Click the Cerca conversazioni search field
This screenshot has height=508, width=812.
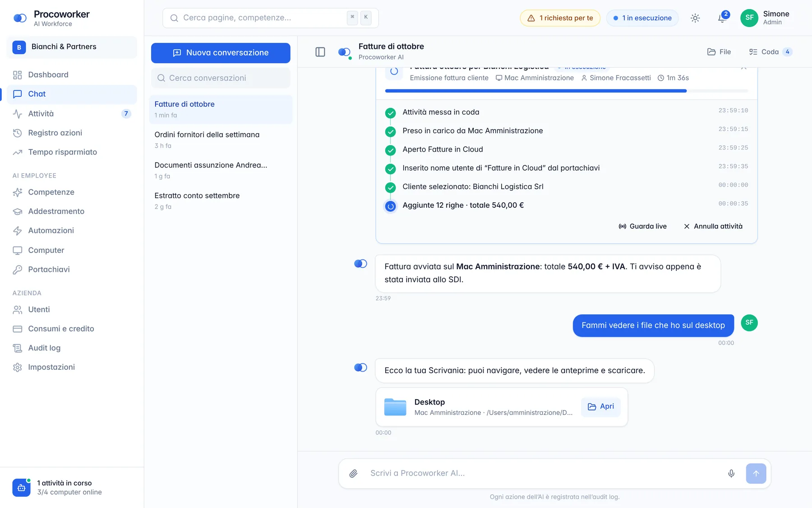pyautogui.click(x=221, y=78)
